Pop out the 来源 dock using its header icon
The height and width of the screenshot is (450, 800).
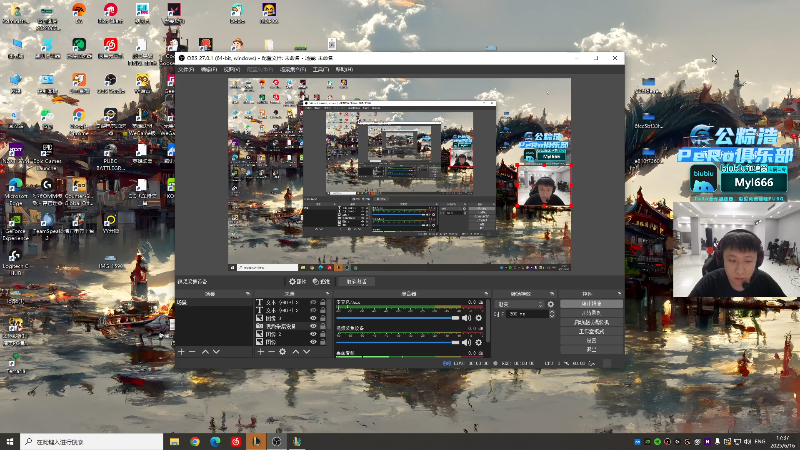click(x=328, y=294)
